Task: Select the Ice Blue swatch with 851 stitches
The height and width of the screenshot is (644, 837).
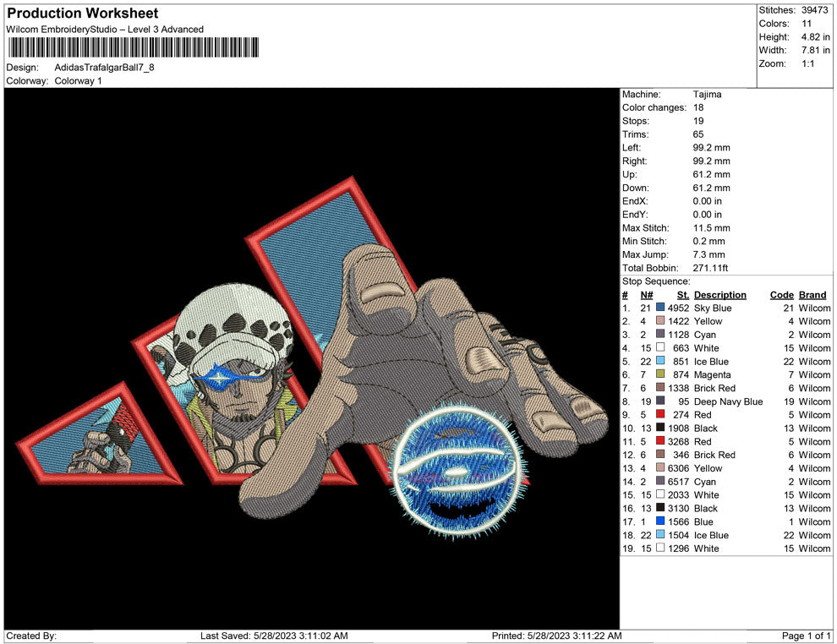Action: pos(660,361)
